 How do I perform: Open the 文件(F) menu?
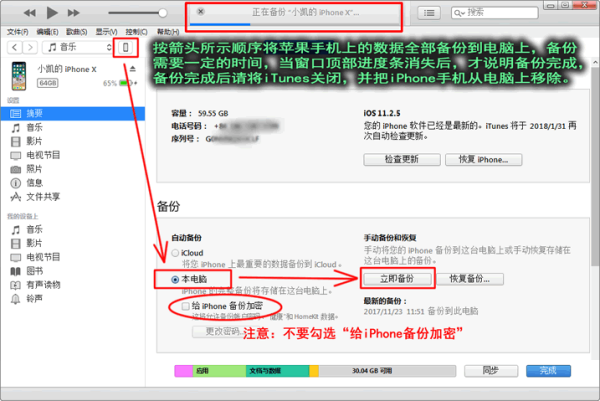[19, 32]
